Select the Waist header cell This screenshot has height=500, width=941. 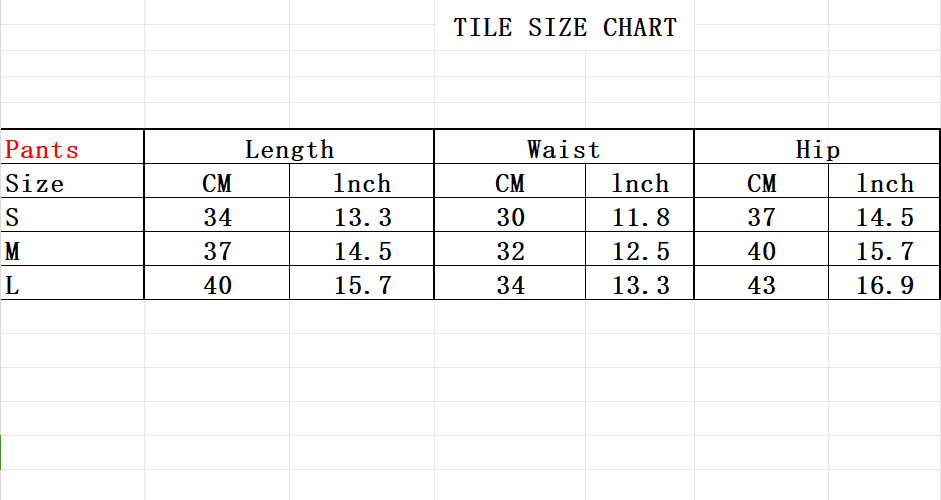tap(564, 146)
